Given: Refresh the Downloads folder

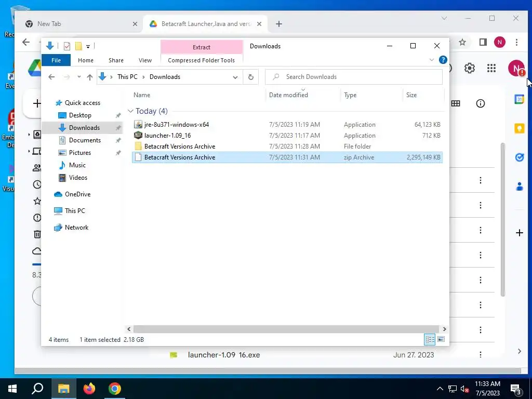Looking at the screenshot, I should (x=251, y=77).
